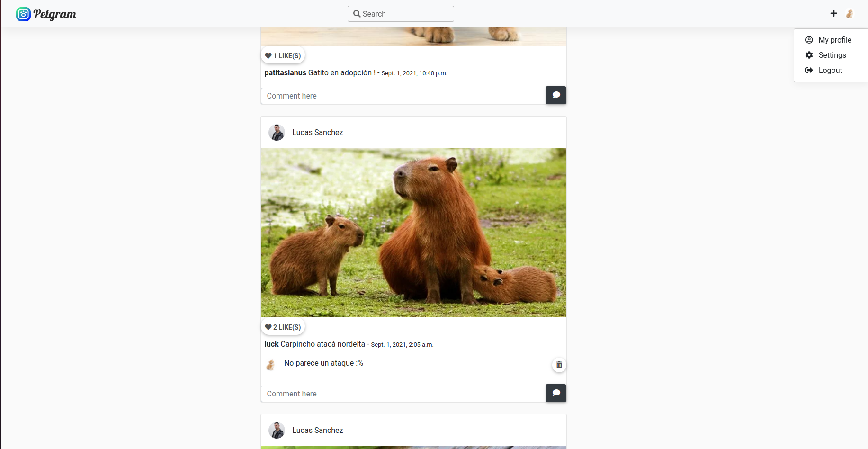Open the profile avatar dropdown

850,14
